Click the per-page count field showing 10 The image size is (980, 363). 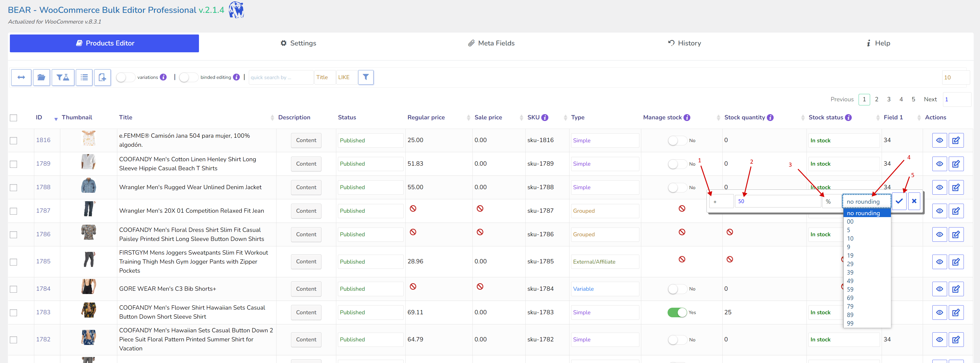point(955,77)
